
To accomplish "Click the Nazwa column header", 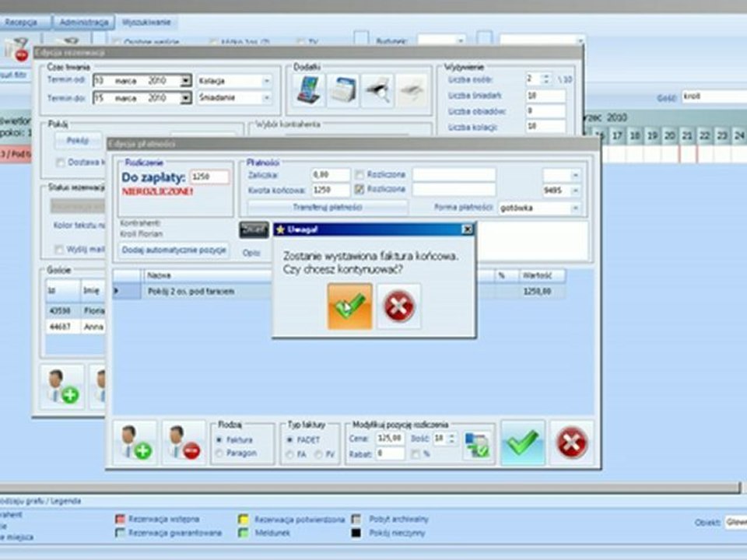I will coord(207,275).
